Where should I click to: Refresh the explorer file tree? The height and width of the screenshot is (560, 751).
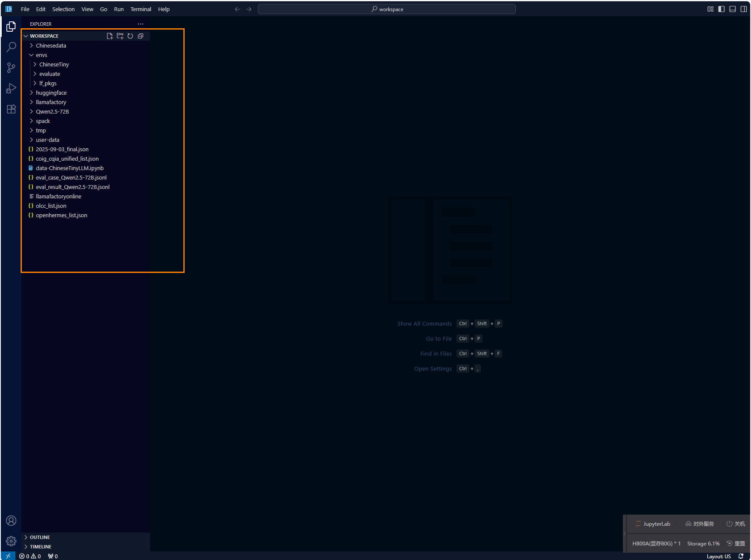(130, 36)
